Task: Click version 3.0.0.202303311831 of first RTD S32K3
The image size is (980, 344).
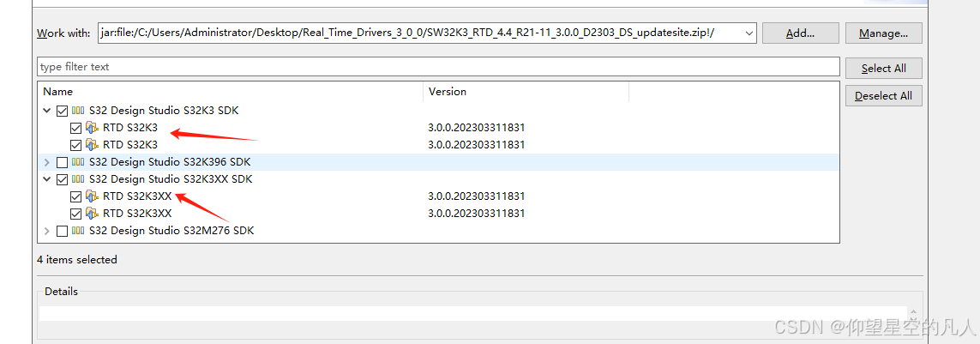Action: point(476,128)
